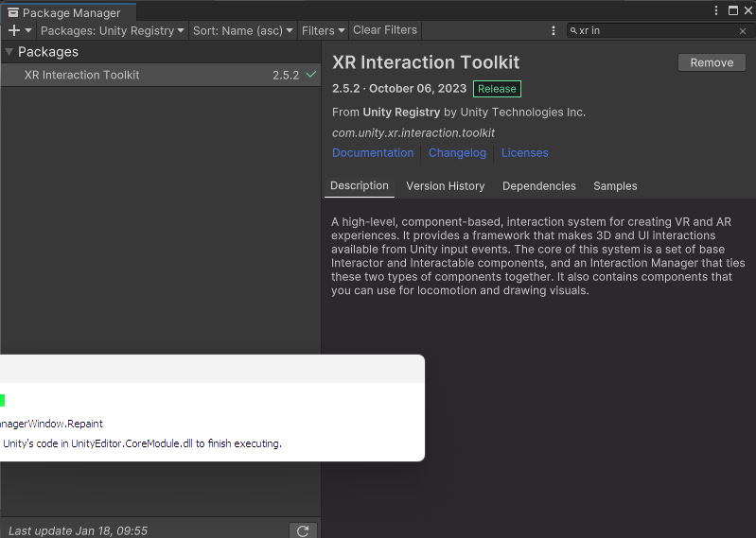Image resolution: width=756 pixels, height=538 pixels.
Task: Switch to Dependencies tab
Action: 539,186
